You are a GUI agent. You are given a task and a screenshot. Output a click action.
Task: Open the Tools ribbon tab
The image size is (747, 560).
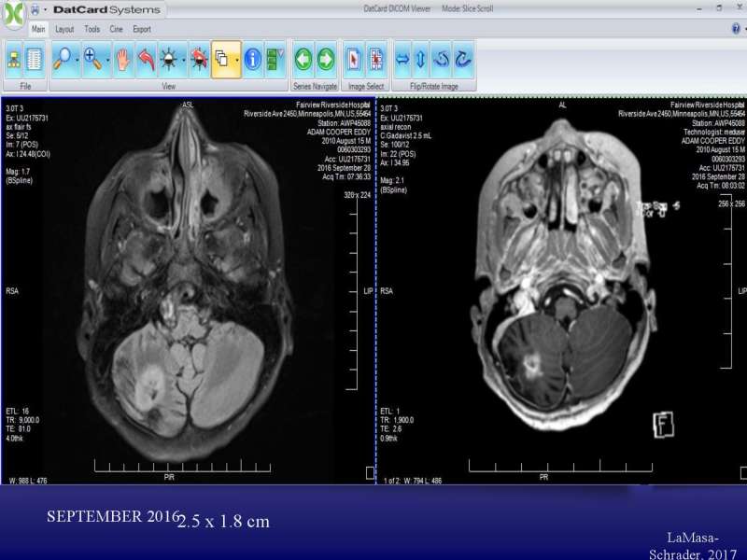(x=92, y=30)
